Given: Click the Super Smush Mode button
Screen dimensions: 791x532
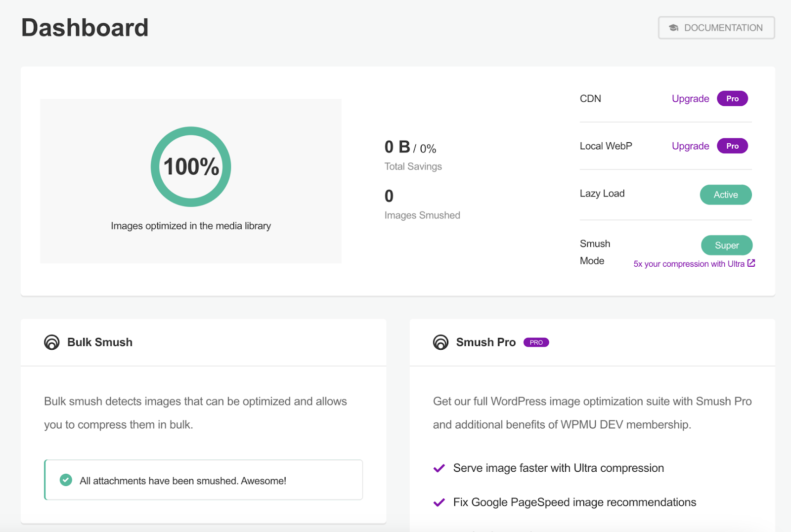Looking at the screenshot, I should [727, 245].
